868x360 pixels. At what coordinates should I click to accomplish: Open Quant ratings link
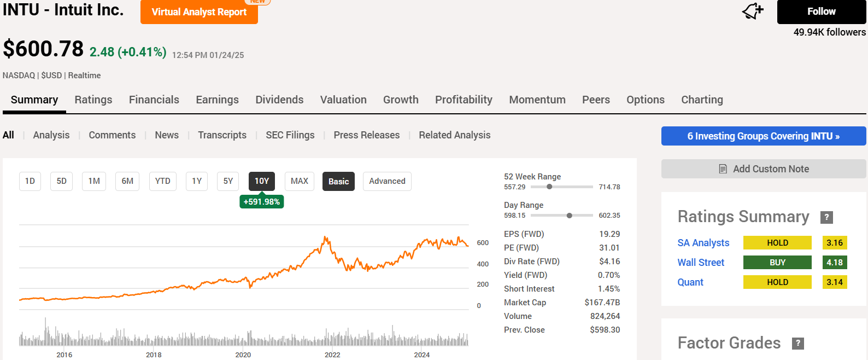[690, 282]
